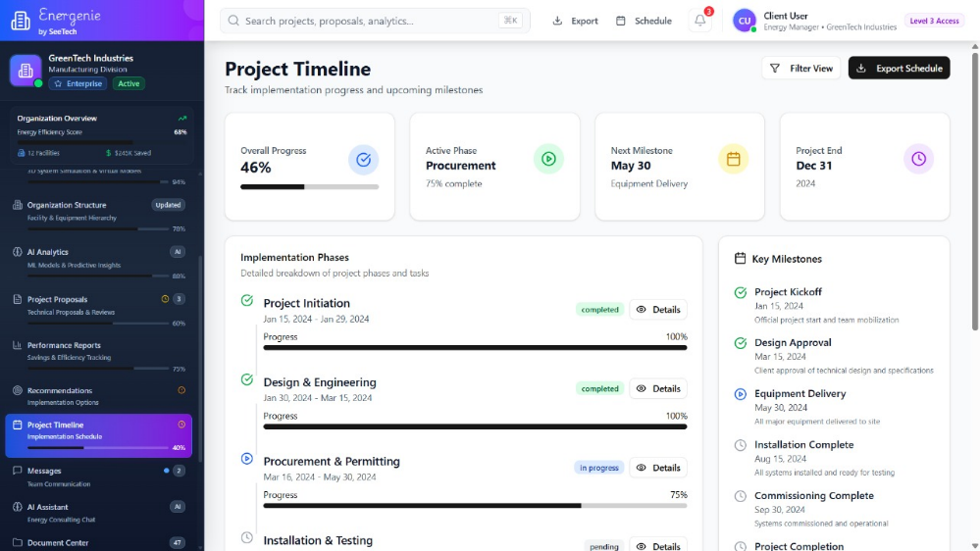Image resolution: width=980 pixels, height=551 pixels.
Task: View Details for Installation & Testing
Action: [658, 545]
